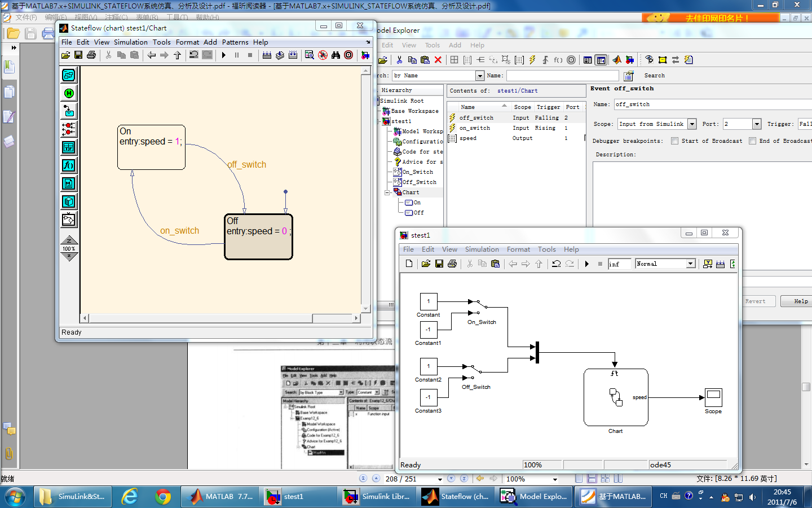Print the Stateflow chart

91,55
